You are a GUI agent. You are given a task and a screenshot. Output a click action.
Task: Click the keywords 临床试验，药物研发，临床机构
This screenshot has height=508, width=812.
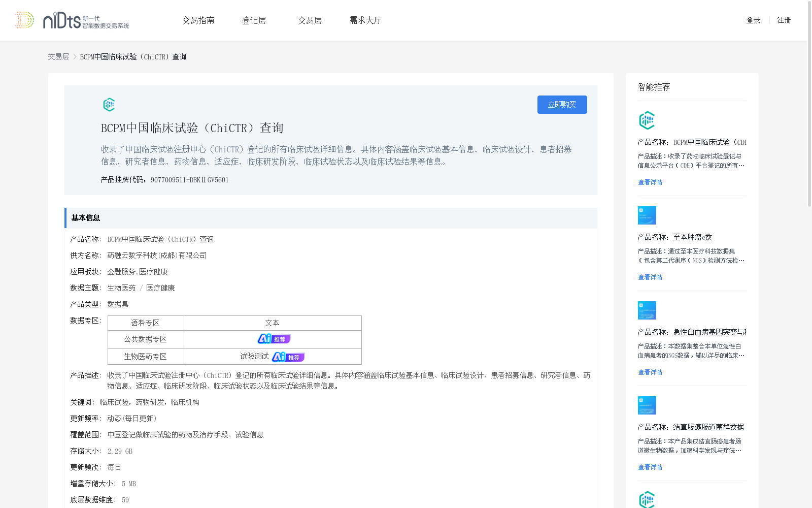[x=150, y=402]
